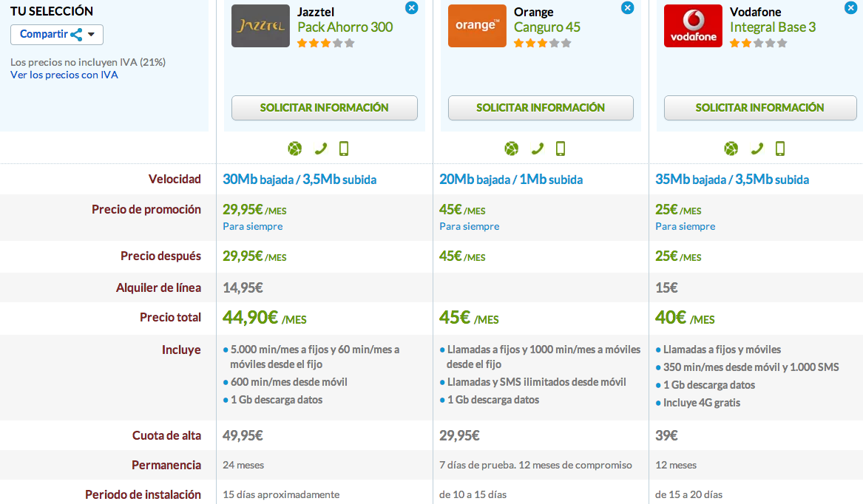Select Jazztel speed 30Mb bajada text
The width and height of the screenshot is (863, 504).
click(258, 180)
